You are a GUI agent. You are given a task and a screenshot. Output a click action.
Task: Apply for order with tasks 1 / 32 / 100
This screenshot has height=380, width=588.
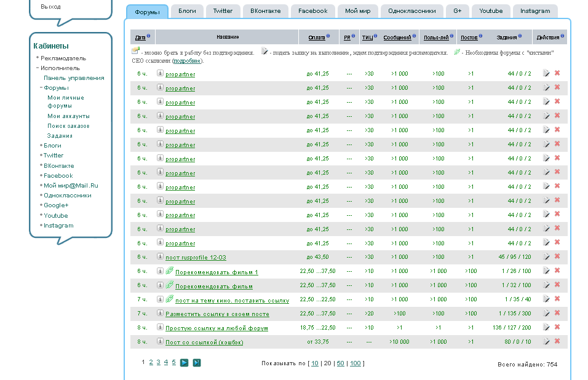click(546, 285)
